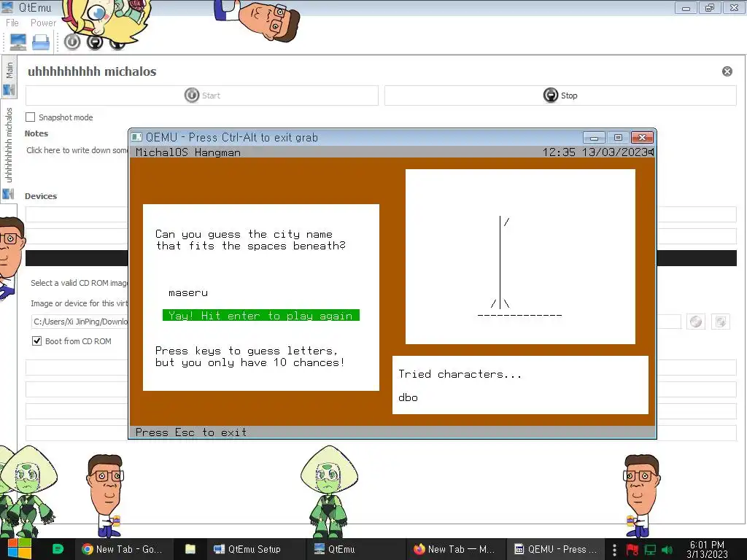Uncheck Boot from CD ROM checkbox
The image size is (747, 560).
pyautogui.click(x=36, y=341)
